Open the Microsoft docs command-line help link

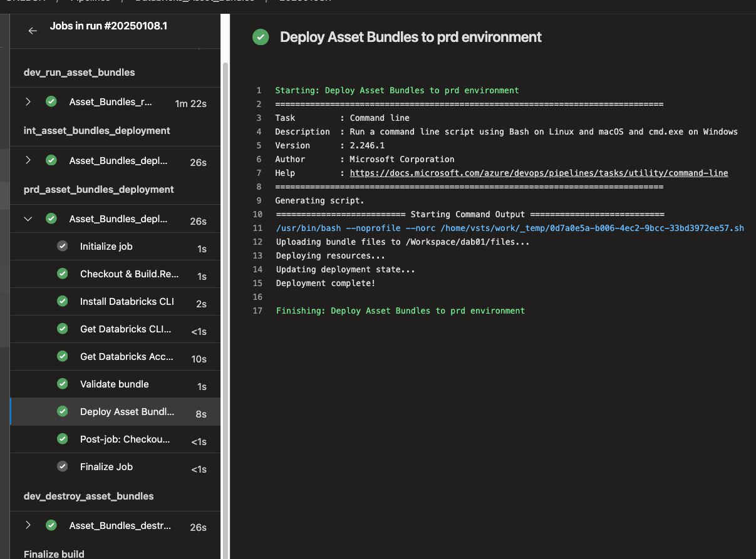coord(539,173)
